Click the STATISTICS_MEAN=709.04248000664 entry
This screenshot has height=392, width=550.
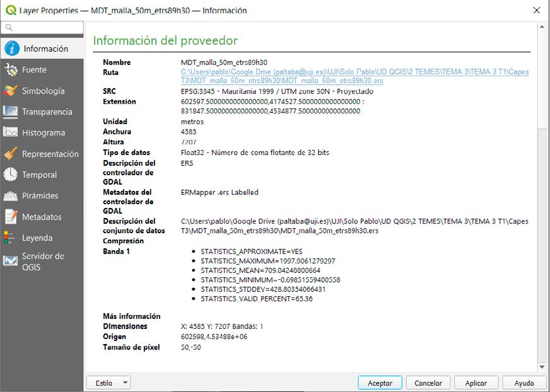click(x=260, y=270)
